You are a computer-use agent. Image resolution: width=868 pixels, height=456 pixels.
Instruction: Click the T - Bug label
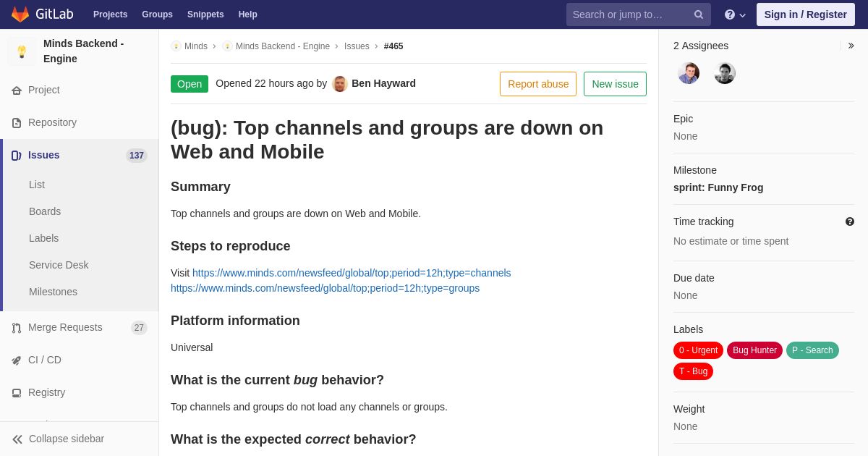[693, 372]
